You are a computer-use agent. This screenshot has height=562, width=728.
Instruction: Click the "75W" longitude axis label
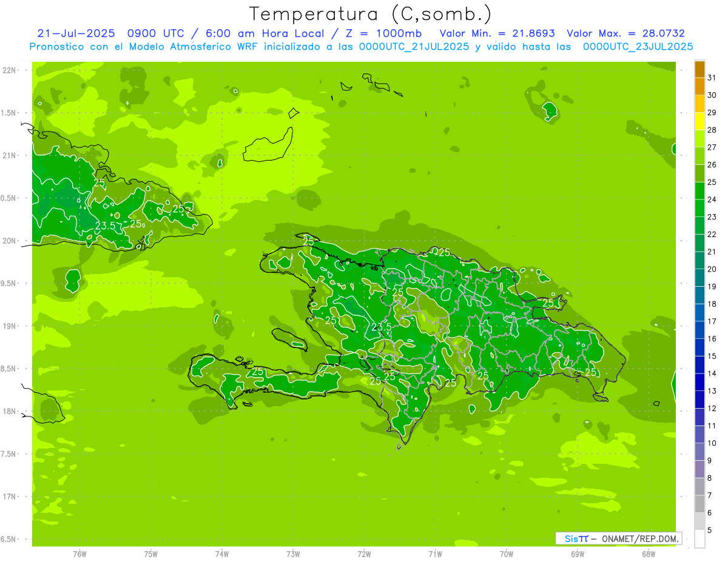[x=151, y=554]
